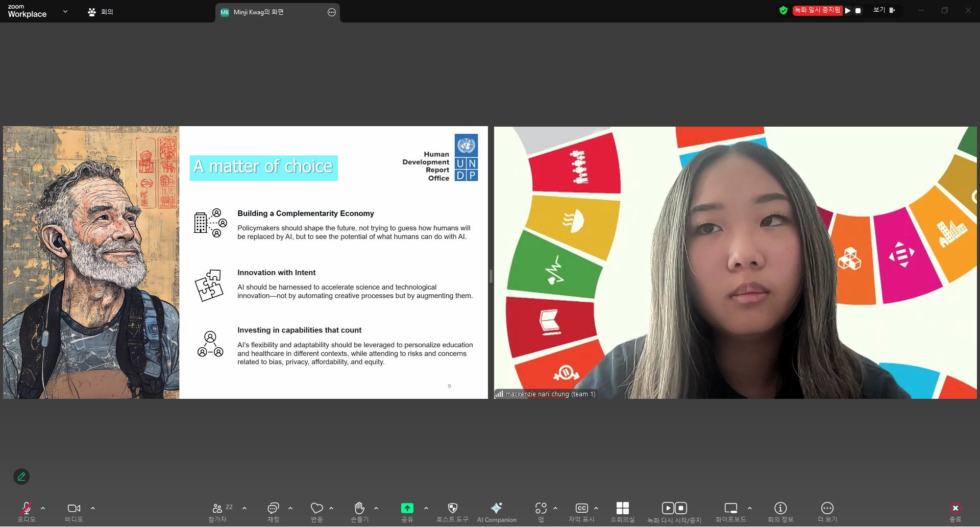980x527 pixels.
Task: Open the participants panel
Action: click(x=218, y=509)
